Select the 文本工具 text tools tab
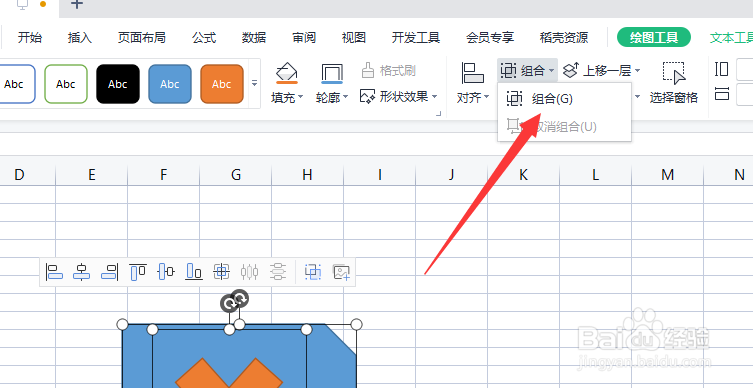Screen dimensions: 753x388 [731, 37]
